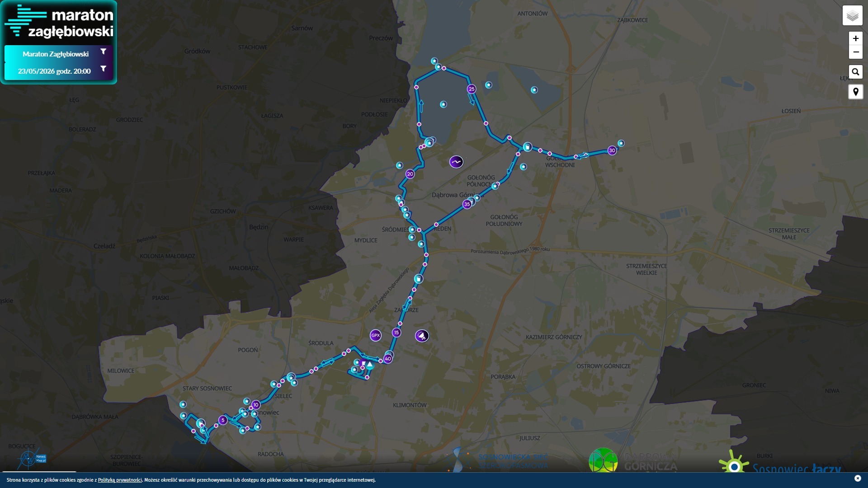
Task: Click the kilometer 40 marker
Action: (388, 359)
